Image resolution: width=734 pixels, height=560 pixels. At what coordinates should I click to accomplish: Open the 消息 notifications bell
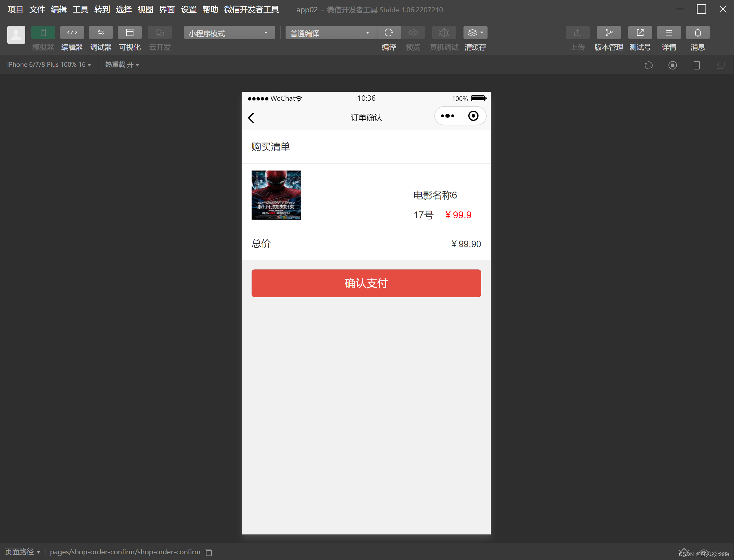[697, 32]
